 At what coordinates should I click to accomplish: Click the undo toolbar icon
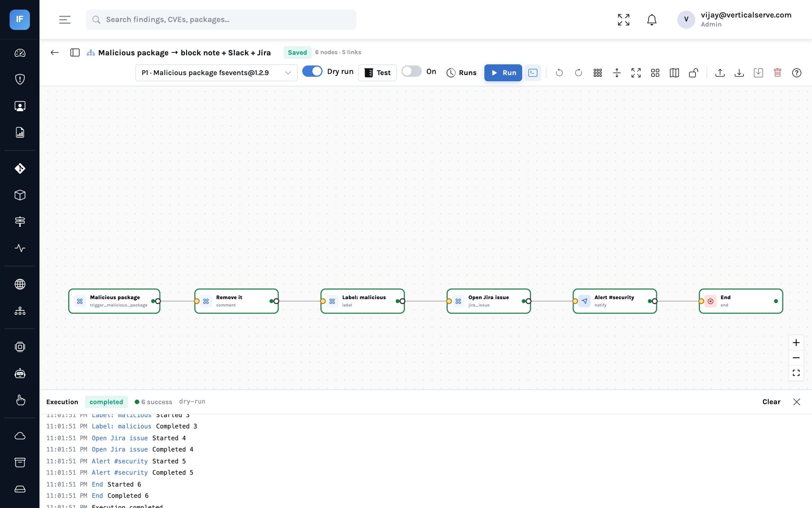point(559,73)
